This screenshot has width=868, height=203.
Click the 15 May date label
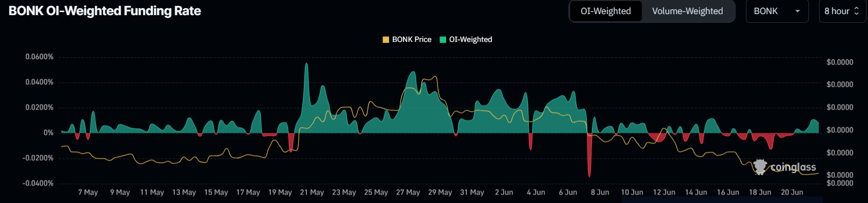point(216,192)
